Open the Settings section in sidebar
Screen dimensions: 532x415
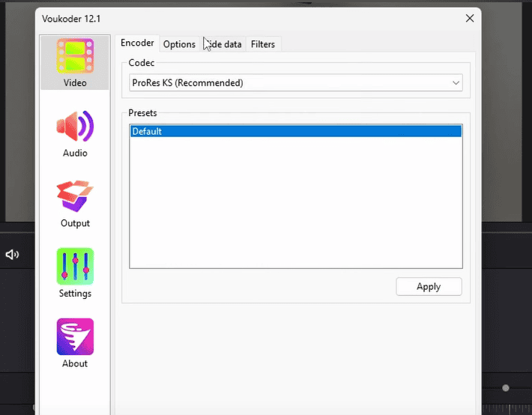75,274
